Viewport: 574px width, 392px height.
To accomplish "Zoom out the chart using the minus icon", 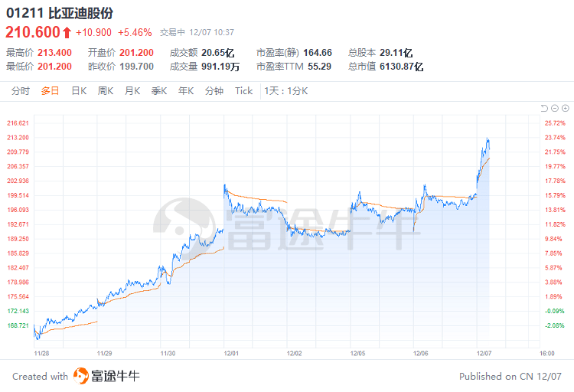I will pyautogui.click(x=555, y=108).
